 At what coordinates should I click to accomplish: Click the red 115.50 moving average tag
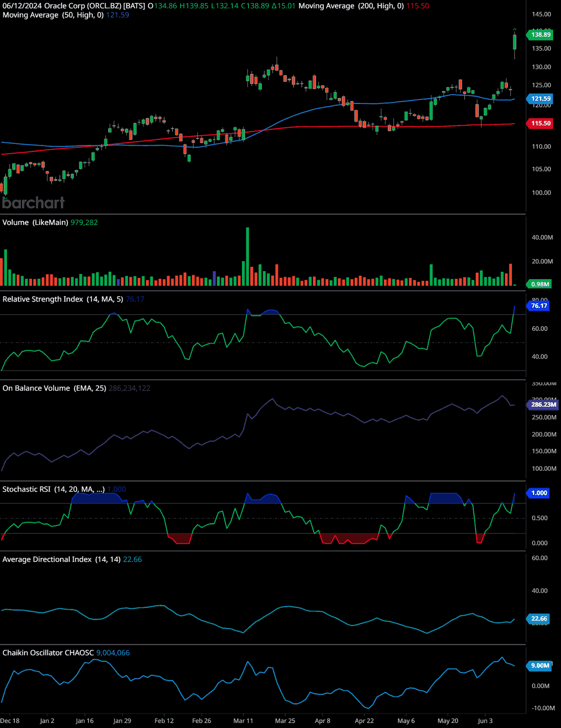[540, 124]
